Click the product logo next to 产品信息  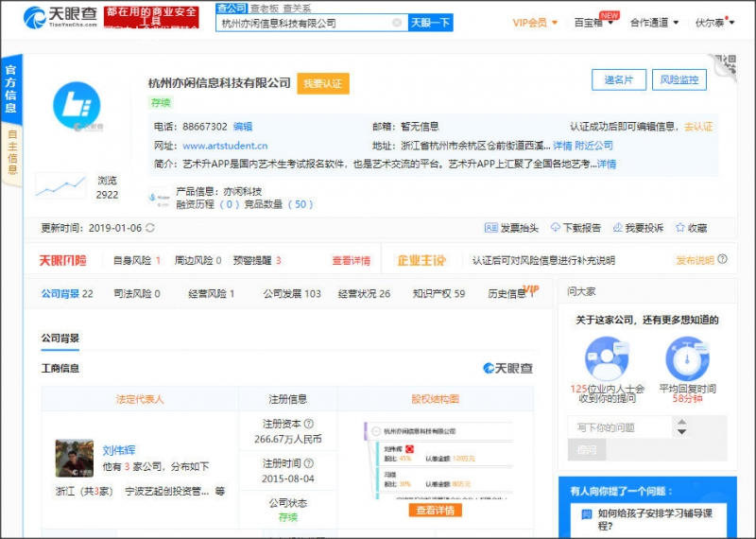click(160, 198)
